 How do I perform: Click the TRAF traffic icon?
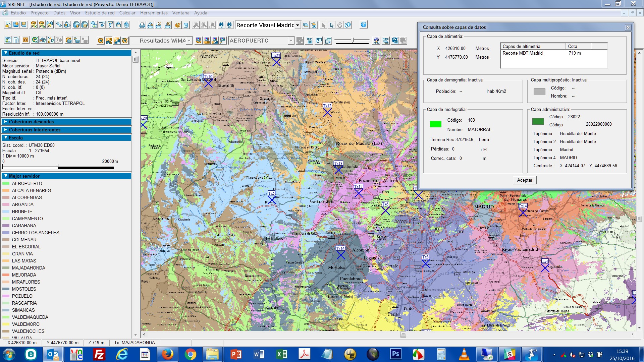click(309, 41)
